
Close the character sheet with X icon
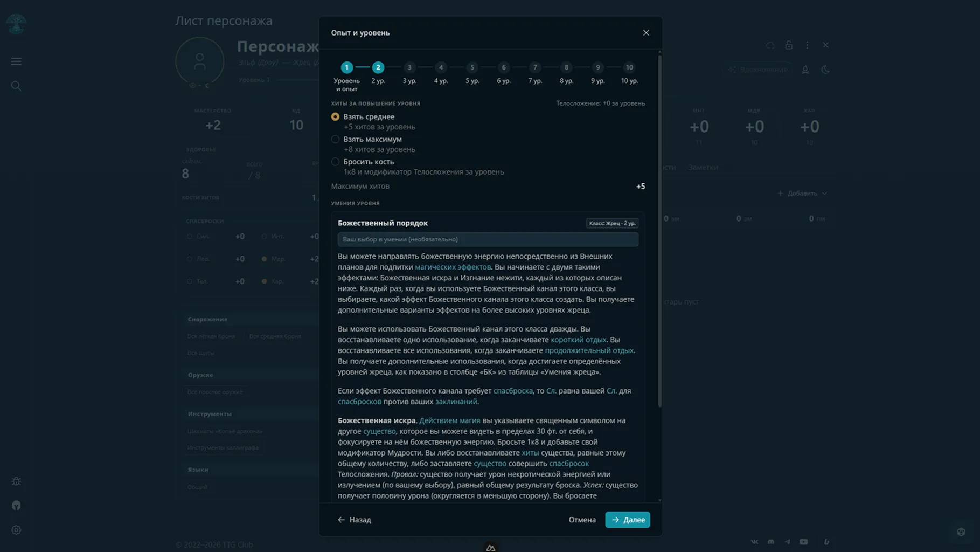pos(825,45)
